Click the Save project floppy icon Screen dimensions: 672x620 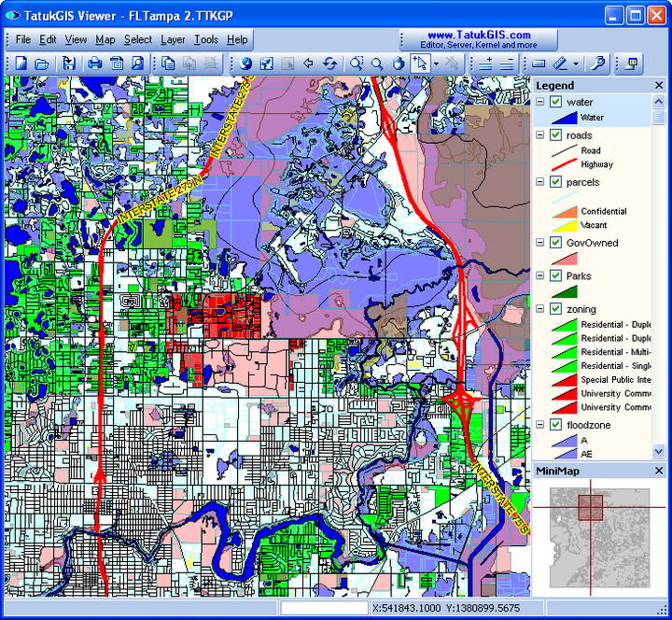coord(68,63)
